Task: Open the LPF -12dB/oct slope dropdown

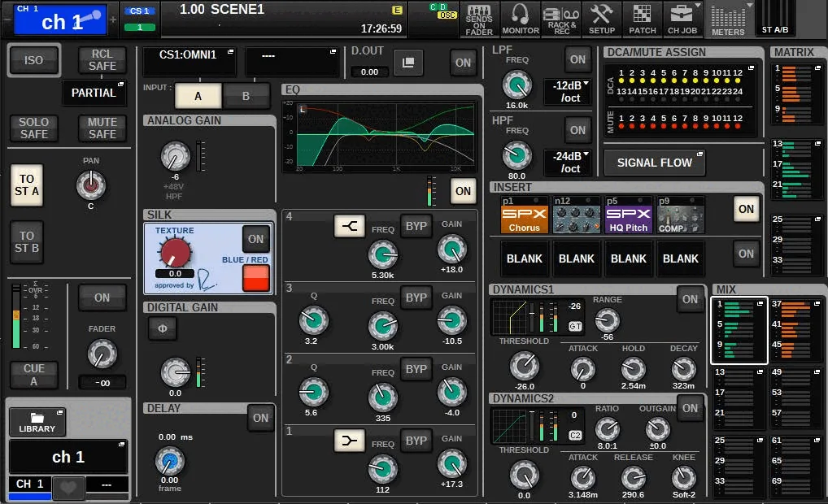Action: tap(569, 91)
